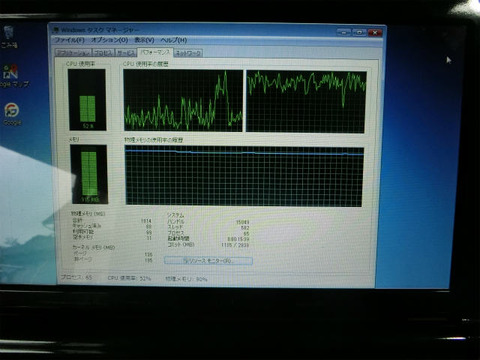The image size is (480, 360).
Task: Open the オプション(O) menu
Action: [x=110, y=40]
